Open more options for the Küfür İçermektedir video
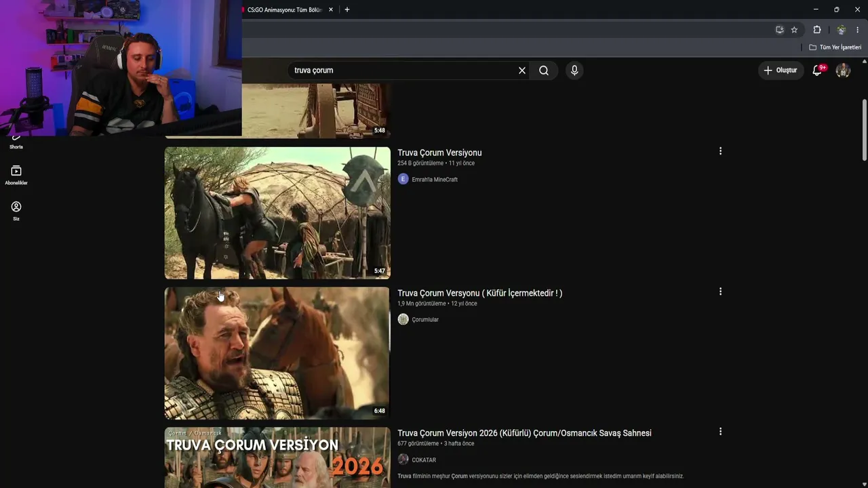 tap(720, 291)
